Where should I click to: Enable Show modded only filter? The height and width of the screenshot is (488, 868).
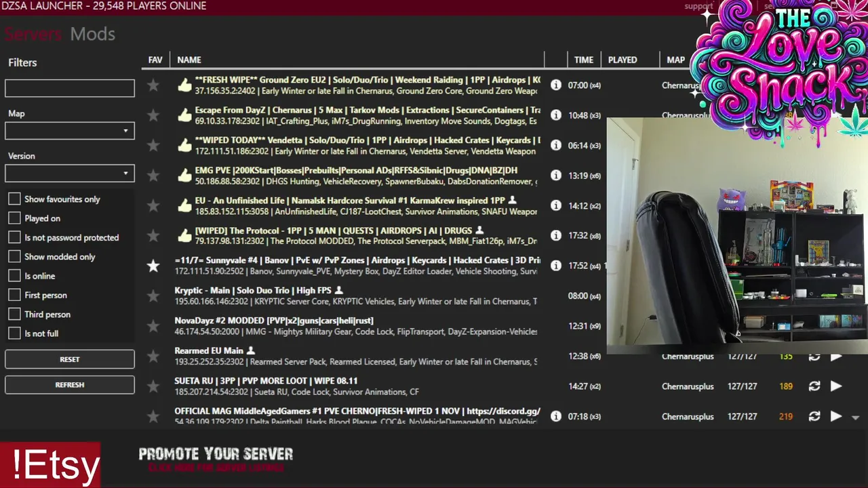(14, 257)
